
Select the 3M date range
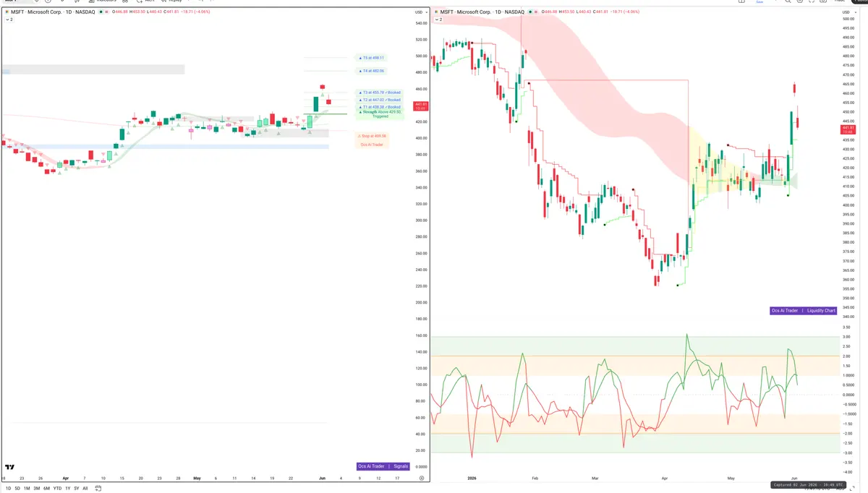37,488
